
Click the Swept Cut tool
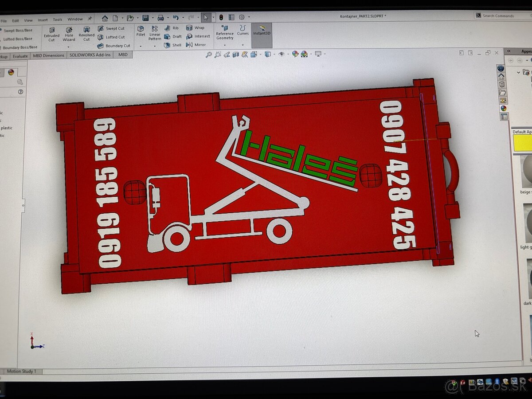pos(111,28)
